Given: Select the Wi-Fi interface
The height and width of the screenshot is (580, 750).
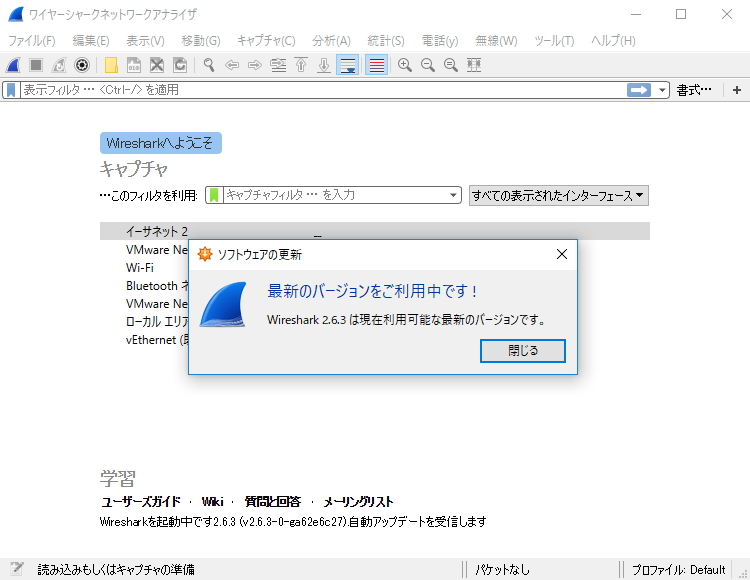Looking at the screenshot, I should (140, 268).
